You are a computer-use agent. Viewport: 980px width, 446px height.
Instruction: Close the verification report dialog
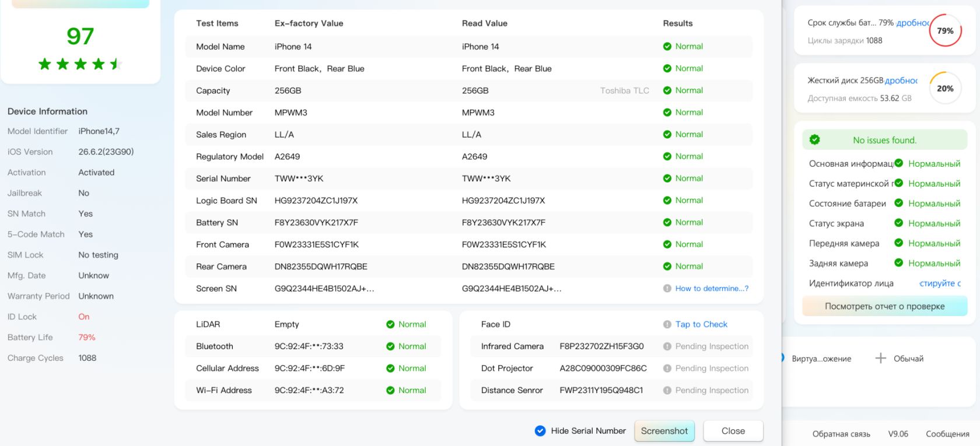point(733,431)
